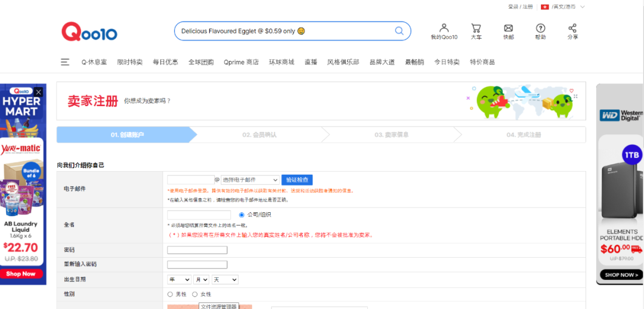Click the WD Elements hard drive image
Image resolution: width=644 pixels, height=309 pixels.
(621, 191)
